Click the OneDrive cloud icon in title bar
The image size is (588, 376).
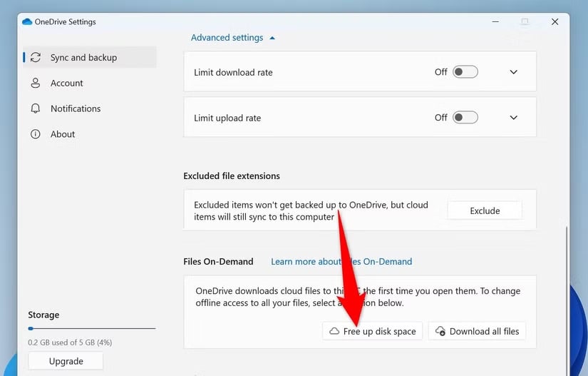point(28,22)
